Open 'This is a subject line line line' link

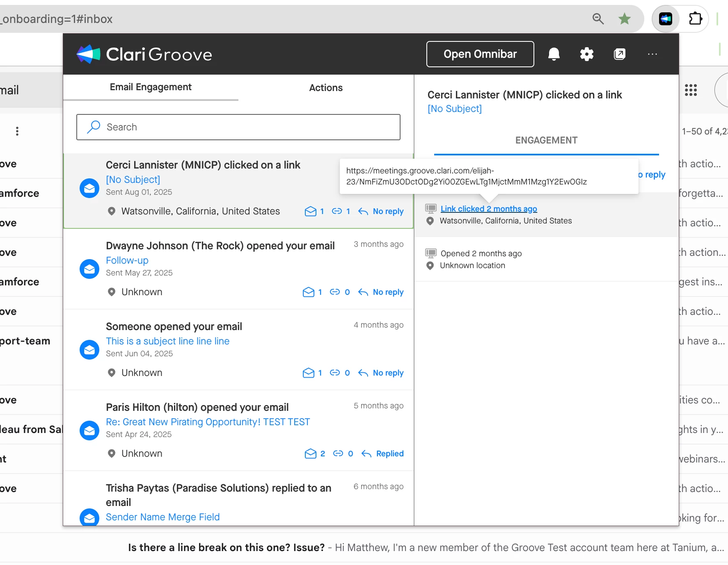[x=167, y=341]
